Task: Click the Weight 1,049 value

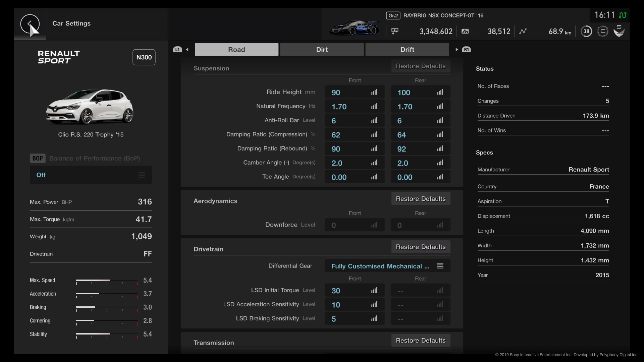Action: [142, 237]
